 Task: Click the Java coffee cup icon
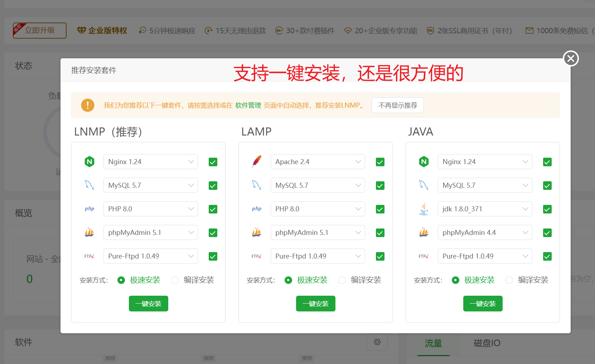pos(424,209)
